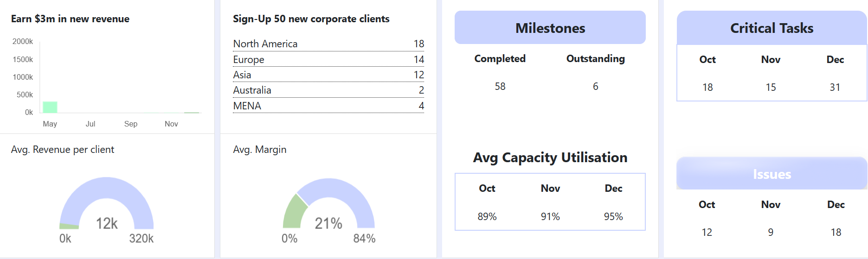Click 'Sign-Up 50 new corporate clients' title
Image resolution: width=868 pixels, height=259 pixels.
tap(311, 19)
